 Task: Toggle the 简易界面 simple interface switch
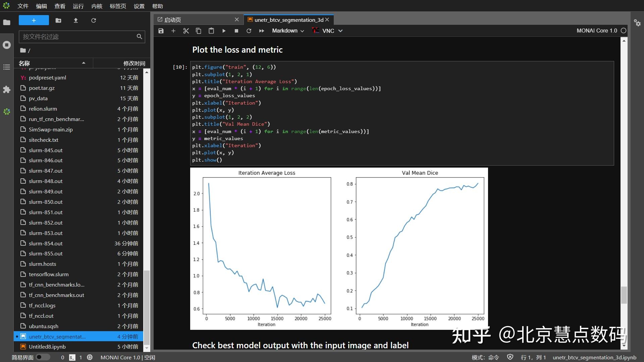pos(43,357)
